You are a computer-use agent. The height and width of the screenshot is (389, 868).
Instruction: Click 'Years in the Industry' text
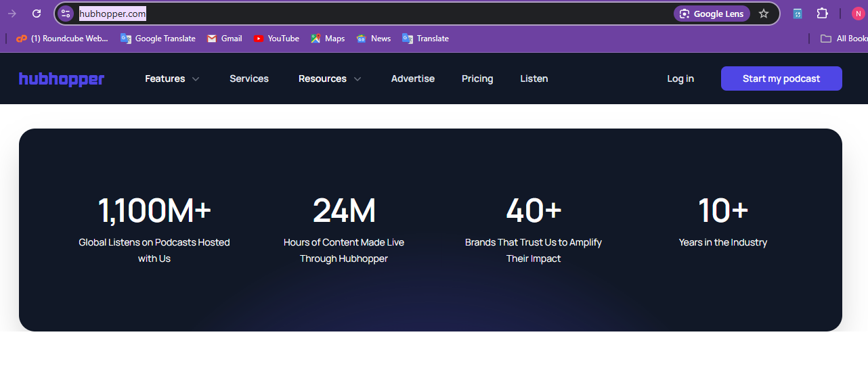point(723,242)
